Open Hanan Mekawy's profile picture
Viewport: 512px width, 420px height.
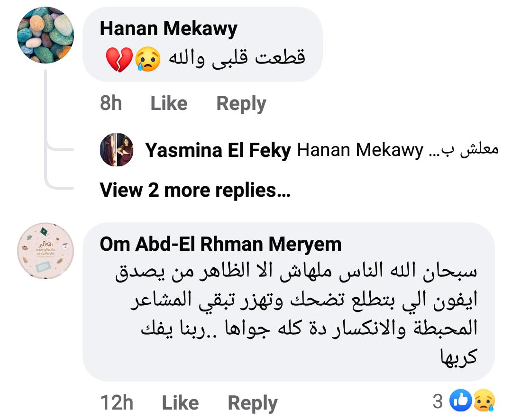46,35
